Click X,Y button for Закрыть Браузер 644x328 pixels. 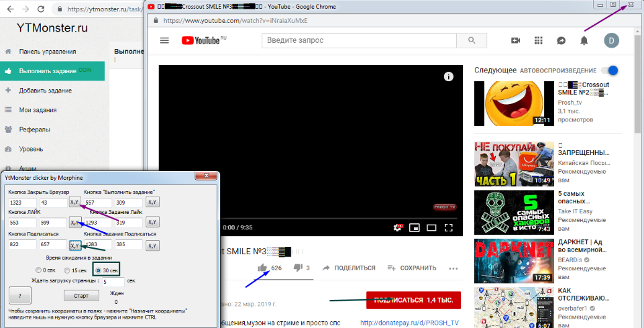(x=74, y=202)
